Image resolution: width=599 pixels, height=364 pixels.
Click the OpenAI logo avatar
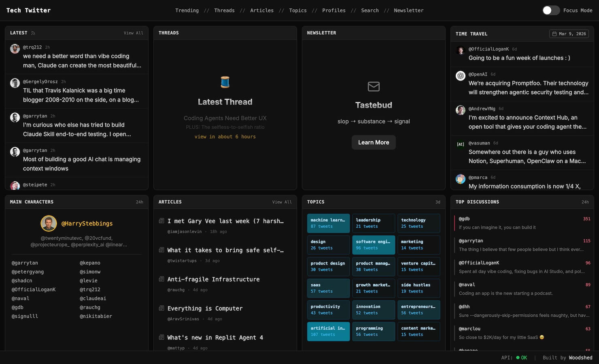pyautogui.click(x=461, y=76)
